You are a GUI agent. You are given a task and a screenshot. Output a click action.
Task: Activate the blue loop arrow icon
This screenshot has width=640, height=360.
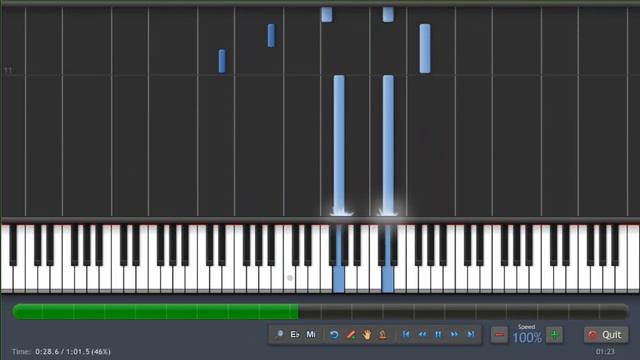tap(334, 335)
